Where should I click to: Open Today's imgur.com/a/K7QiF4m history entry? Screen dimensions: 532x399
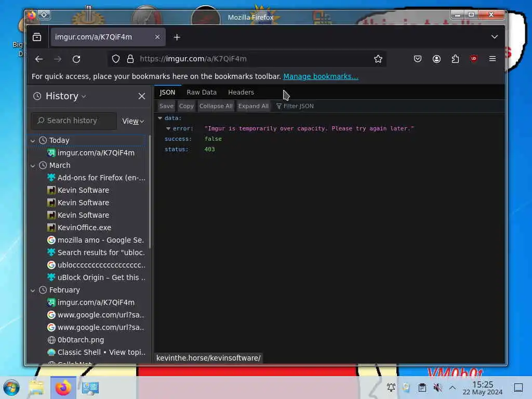91,153
